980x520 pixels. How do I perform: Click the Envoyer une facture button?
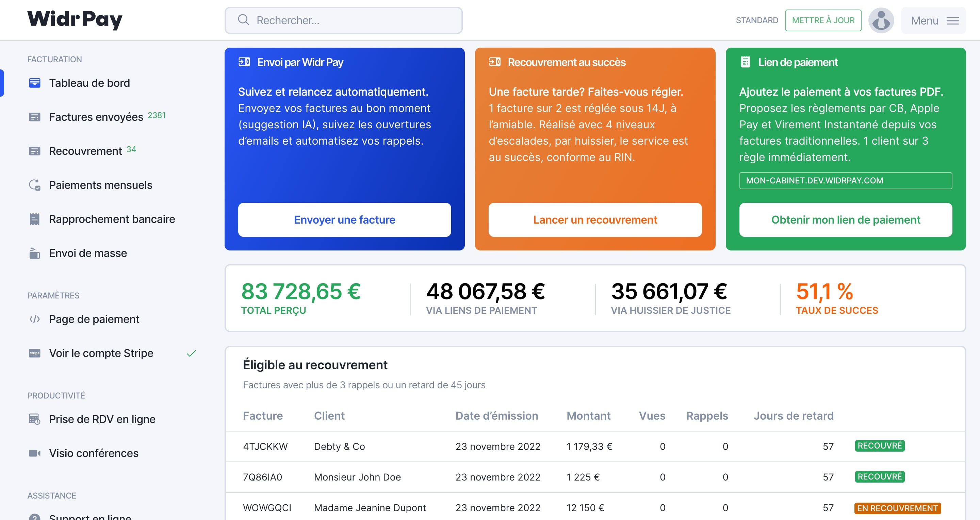pos(344,220)
